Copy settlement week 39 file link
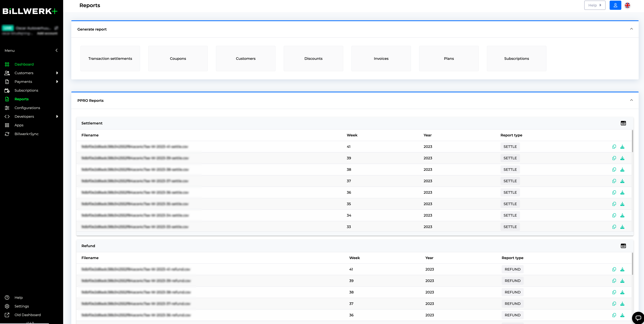The height and width of the screenshot is (324, 644). click(614, 158)
